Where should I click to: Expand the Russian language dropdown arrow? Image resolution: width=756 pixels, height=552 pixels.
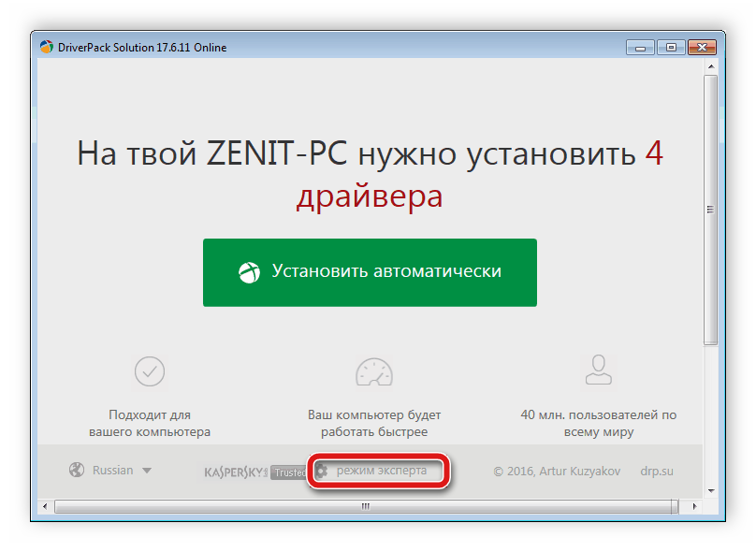(x=147, y=471)
